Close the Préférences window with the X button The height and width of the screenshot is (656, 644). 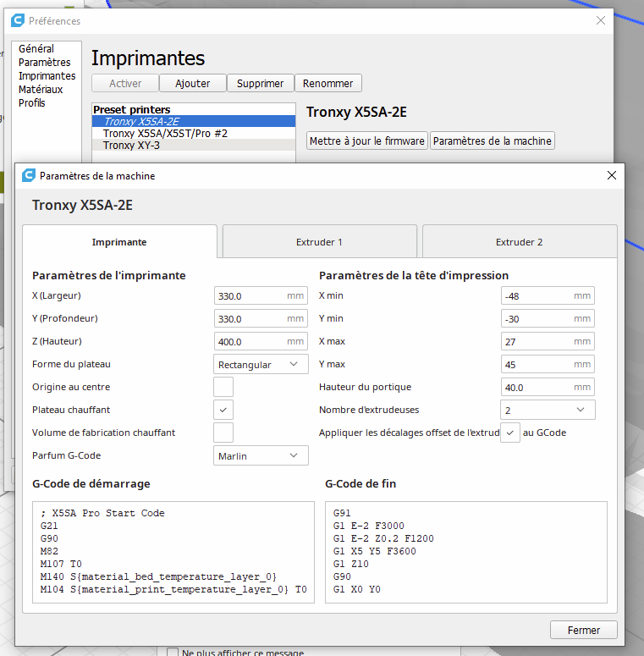(601, 20)
